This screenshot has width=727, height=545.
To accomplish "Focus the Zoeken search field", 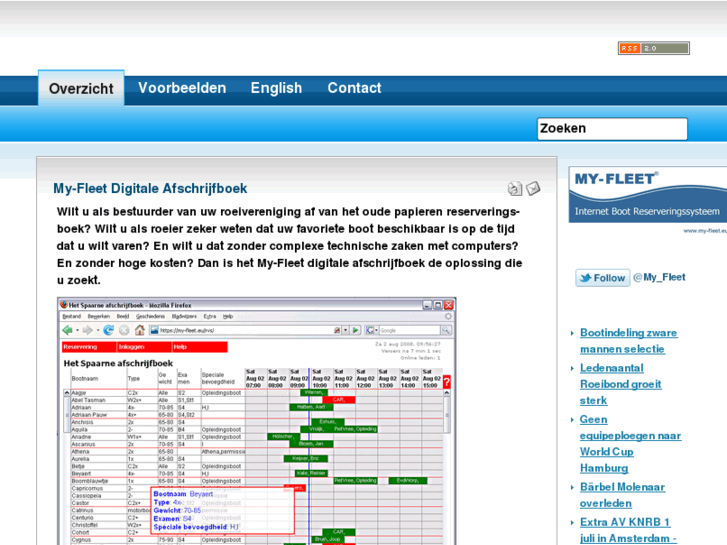I will click(612, 128).
